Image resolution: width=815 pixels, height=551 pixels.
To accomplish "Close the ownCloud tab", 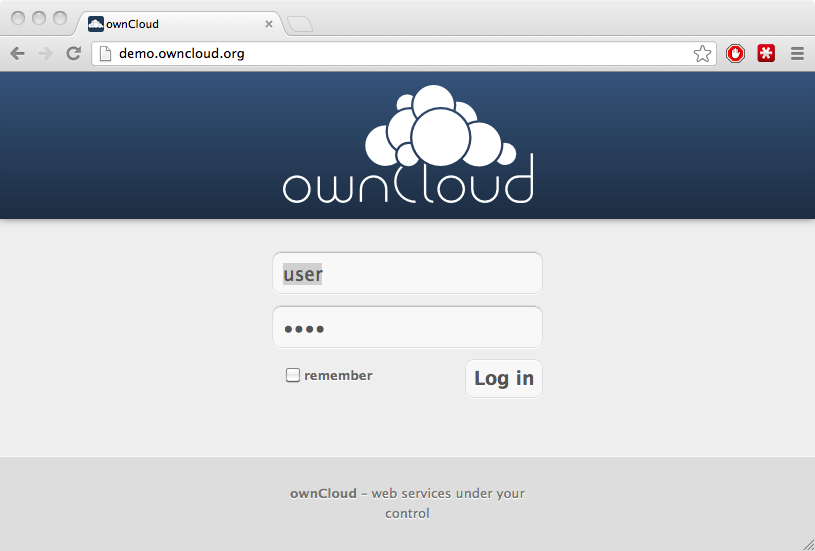I will pyautogui.click(x=269, y=24).
